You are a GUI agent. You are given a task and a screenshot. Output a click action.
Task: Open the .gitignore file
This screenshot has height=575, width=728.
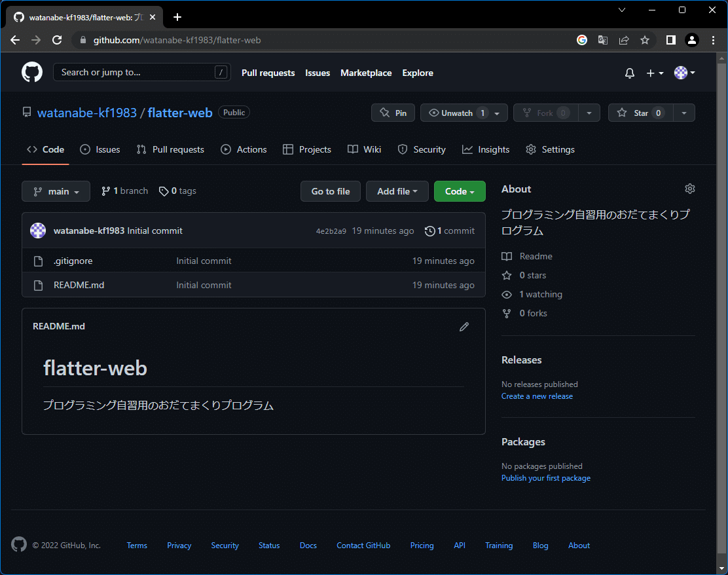coord(73,261)
